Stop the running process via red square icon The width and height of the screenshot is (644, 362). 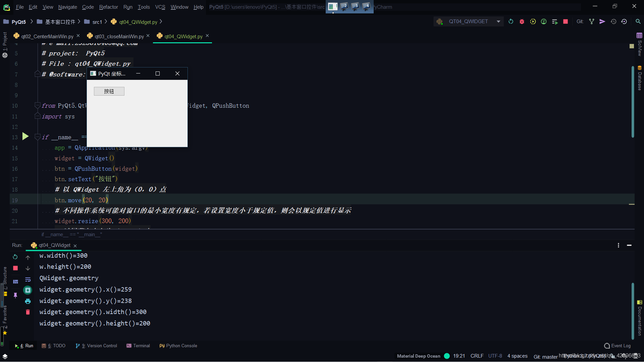(x=566, y=21)
